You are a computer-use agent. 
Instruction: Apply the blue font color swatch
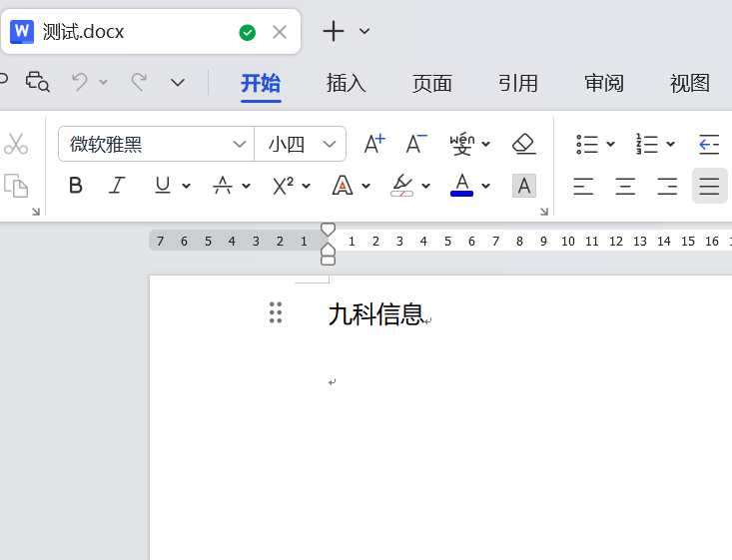coord(461,186)
